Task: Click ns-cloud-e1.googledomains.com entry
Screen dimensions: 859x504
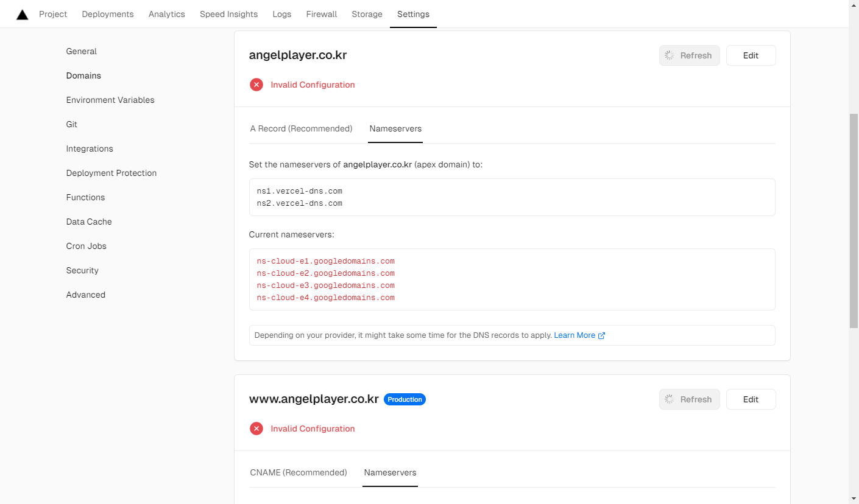Action: click(x=326, y=261)
